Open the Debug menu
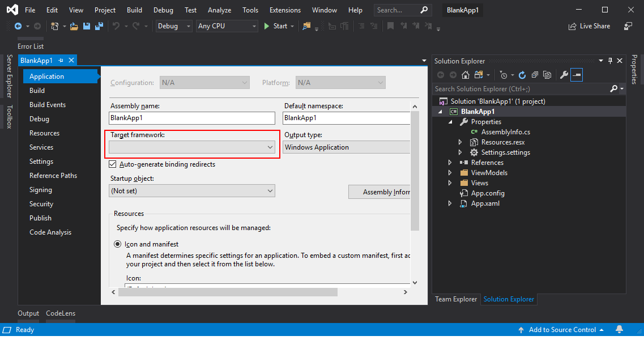The height and width of the screenshot is (340, 644). [x=163, y=10]
